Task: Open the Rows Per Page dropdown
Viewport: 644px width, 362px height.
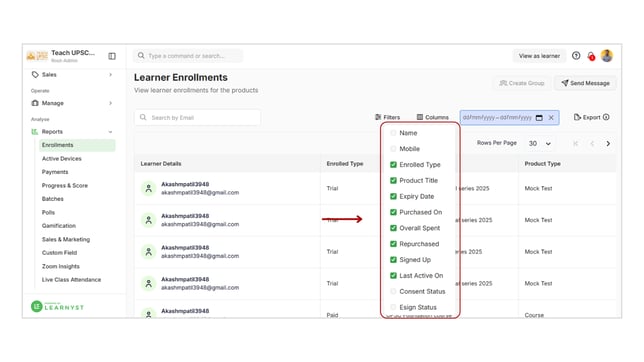Action: point(540,143)
